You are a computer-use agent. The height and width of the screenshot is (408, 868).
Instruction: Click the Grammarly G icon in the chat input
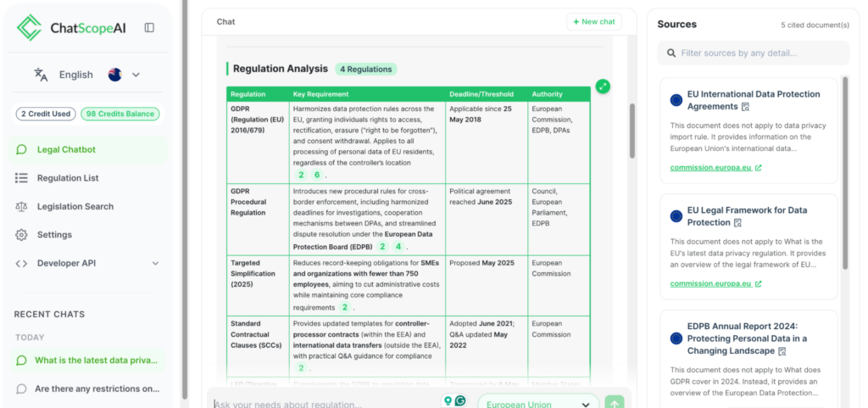pyautogui.click(x=459, y=401)
